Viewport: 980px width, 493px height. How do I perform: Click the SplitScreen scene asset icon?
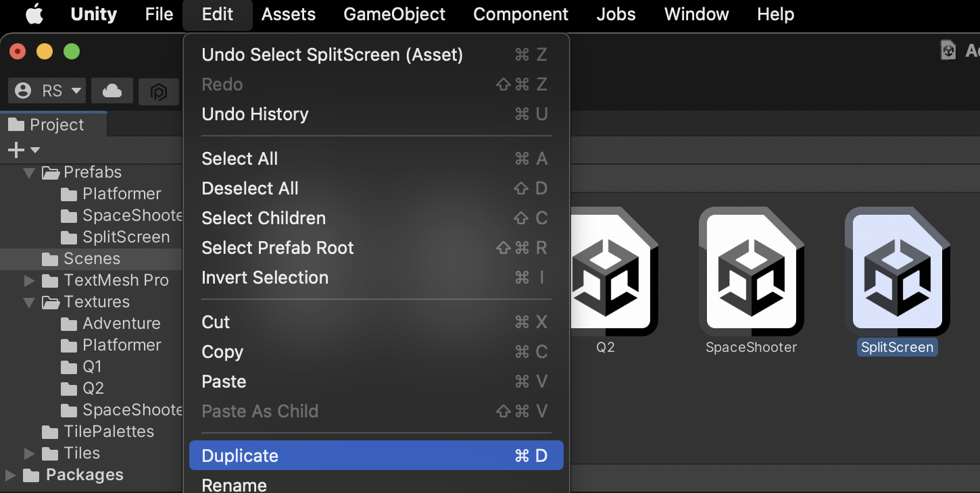click(x=897, y=271)
